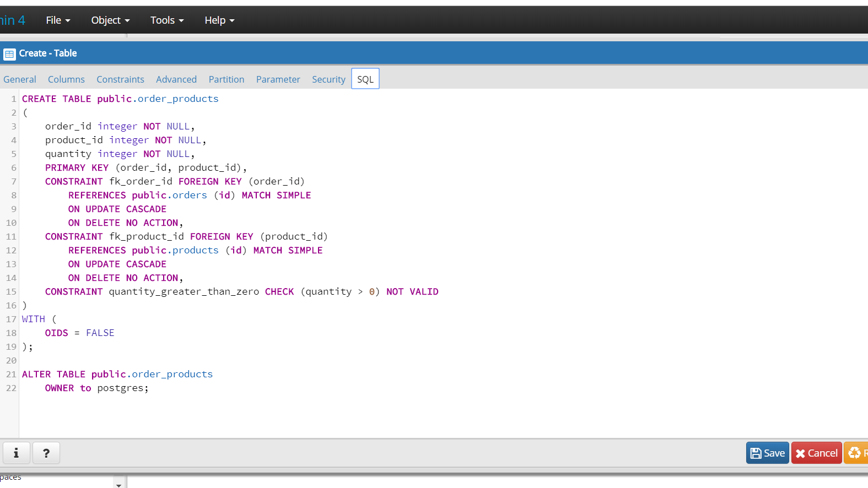
Task: Click the 'REFERENCES public.products' line
Action: (x=196, y=250)
